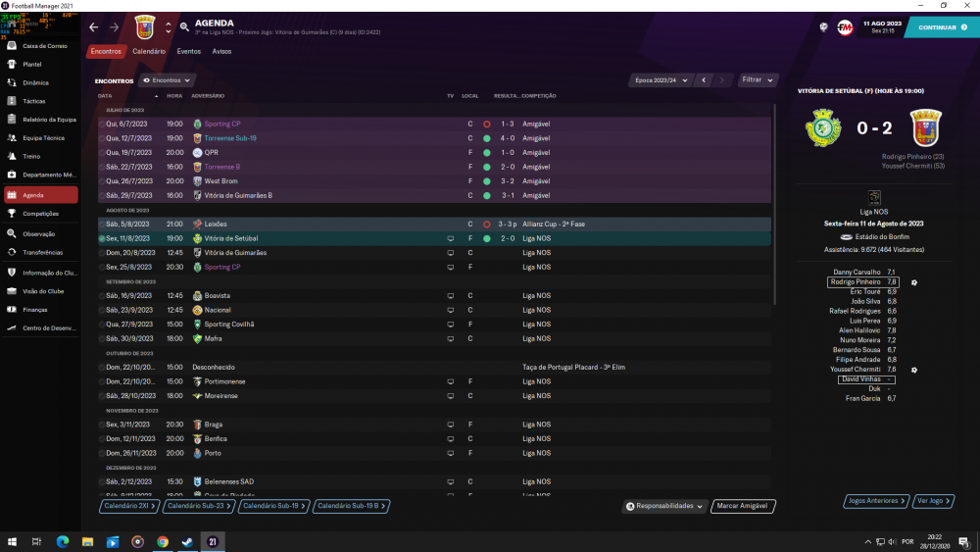980x552 pixels.
Task: Open Relatório da Equipa icon
Action: (x=12, y=119)
